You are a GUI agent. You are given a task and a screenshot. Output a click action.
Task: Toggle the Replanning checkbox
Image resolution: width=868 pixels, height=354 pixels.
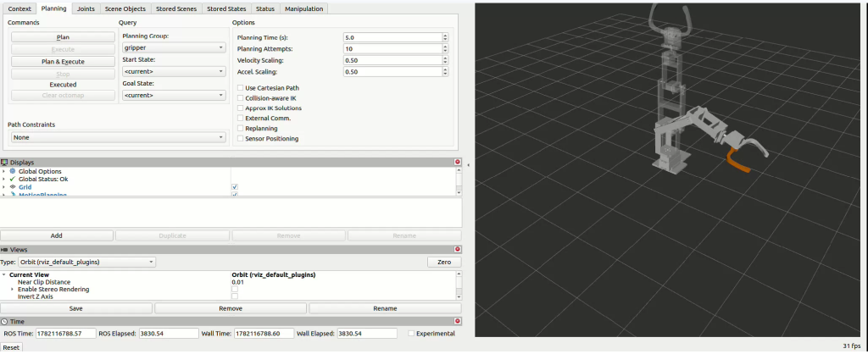tap(240, 129)
